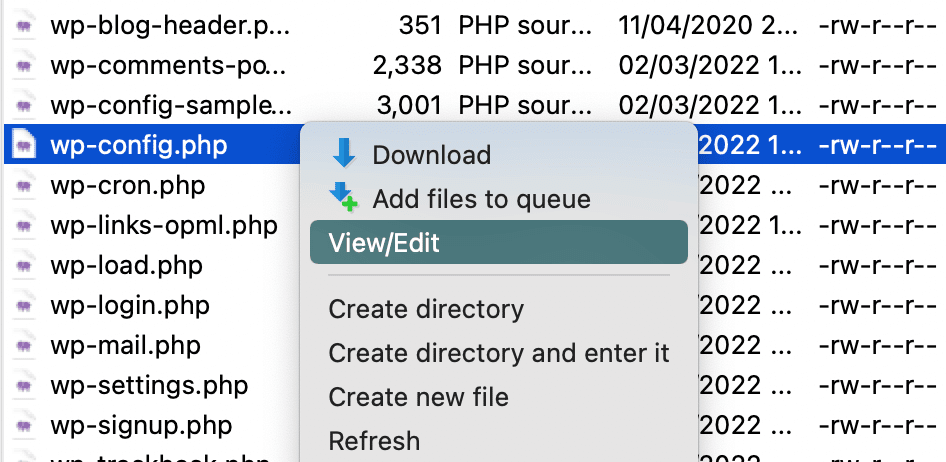Select the wp-settings.php file name
Viewport: 946px width, 462px height.
[150, 385]
